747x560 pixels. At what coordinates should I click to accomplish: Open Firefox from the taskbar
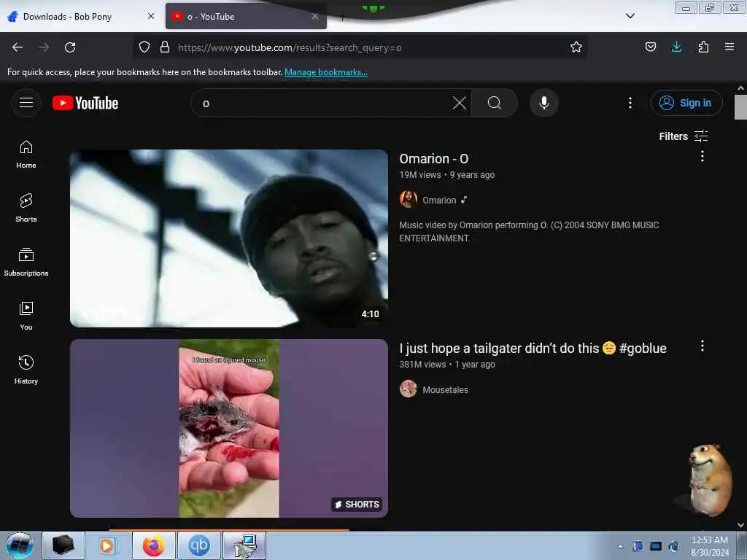click(153, 545)
